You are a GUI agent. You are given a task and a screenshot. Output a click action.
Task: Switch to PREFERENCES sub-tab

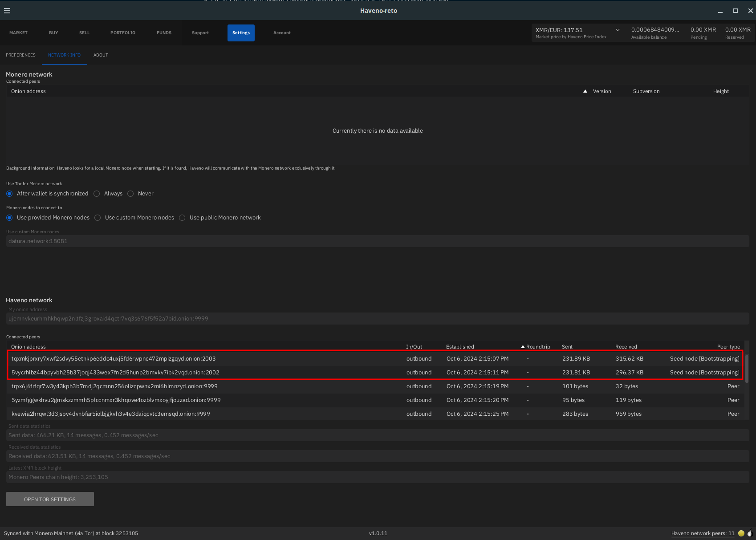tap(20, 55)
